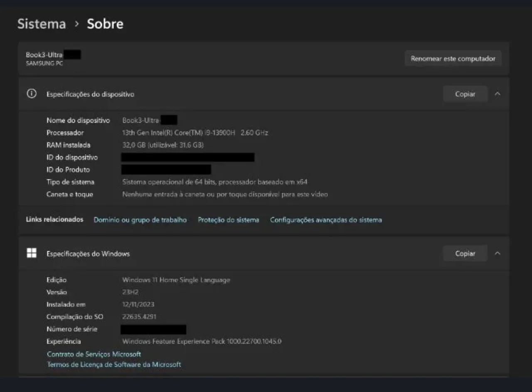
Task: Click the Edição label
Action: 57,280
